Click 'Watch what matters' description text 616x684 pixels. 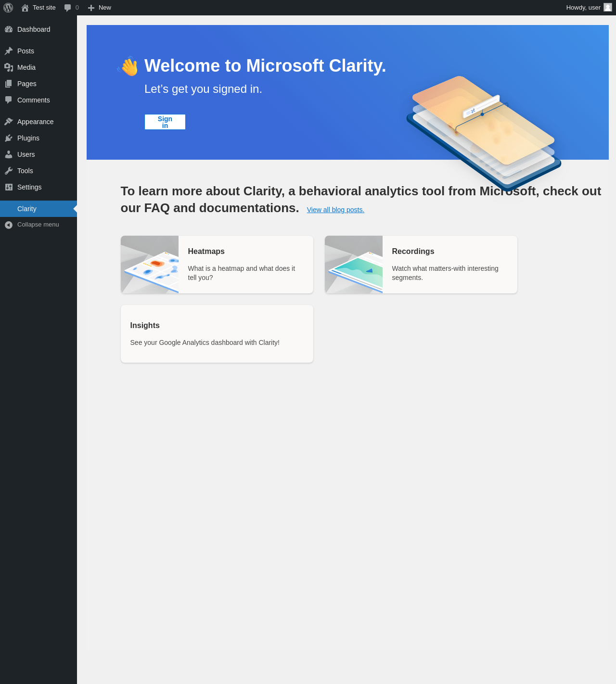(445, 273)
